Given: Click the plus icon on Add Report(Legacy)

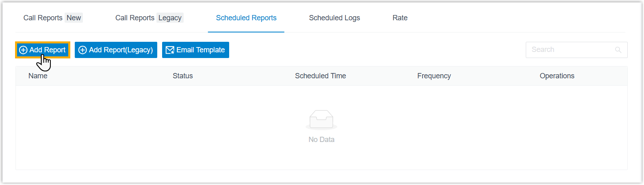Looking at the screenshot, I should 82,50.
